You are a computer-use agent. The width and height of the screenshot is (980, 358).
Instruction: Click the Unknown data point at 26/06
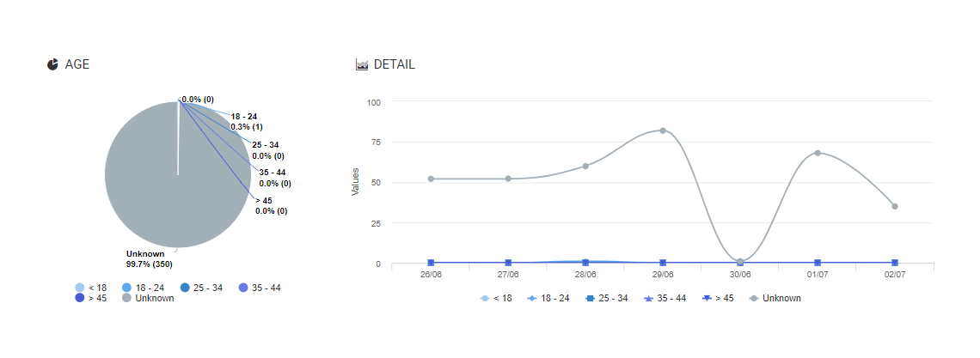[431, 179]
